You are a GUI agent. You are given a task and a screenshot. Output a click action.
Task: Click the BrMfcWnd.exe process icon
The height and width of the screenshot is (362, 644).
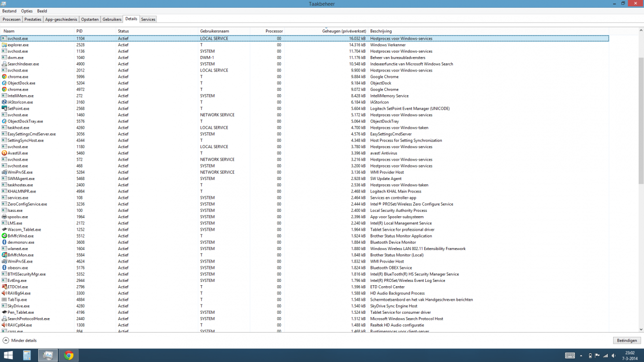(4, 236)
